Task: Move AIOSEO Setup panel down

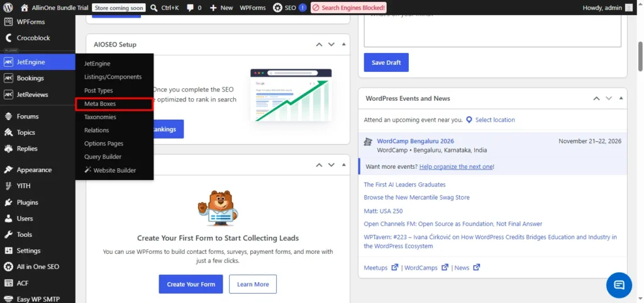Action: click(x=331, y=44)
